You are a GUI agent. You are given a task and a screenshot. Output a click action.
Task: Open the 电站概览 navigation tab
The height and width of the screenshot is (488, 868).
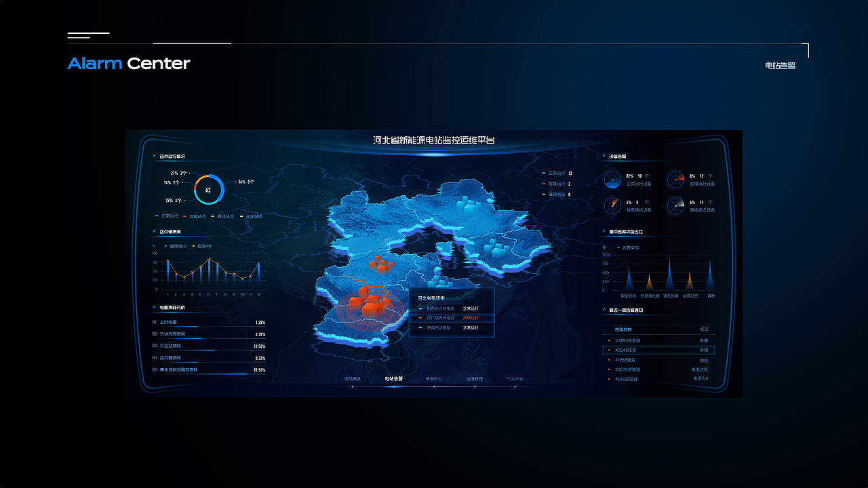[x=353, y=379]
